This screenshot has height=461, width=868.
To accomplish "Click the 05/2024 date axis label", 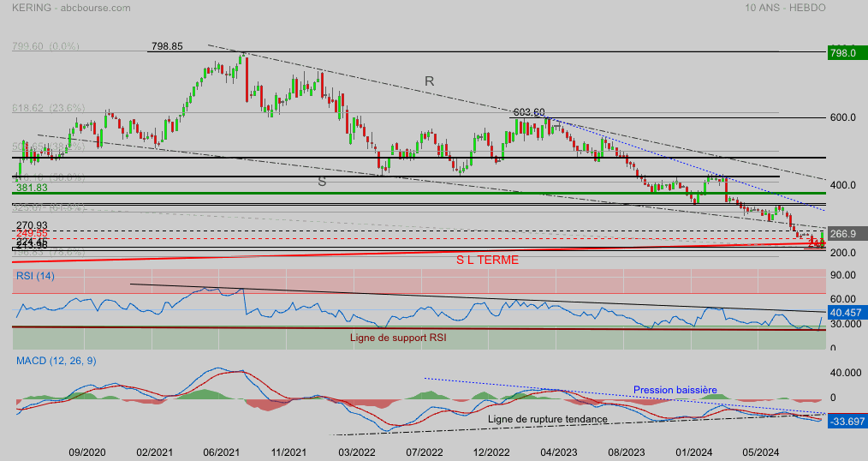I will click(761, 452).
